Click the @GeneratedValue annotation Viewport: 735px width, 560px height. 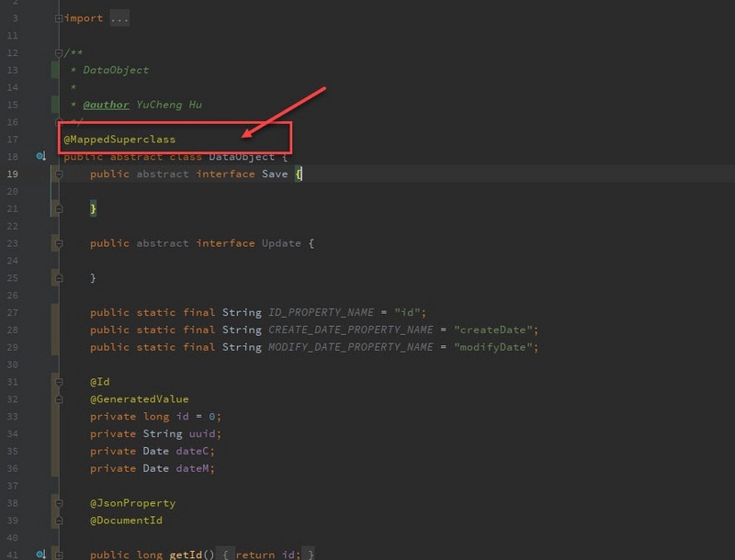(140, 399)
